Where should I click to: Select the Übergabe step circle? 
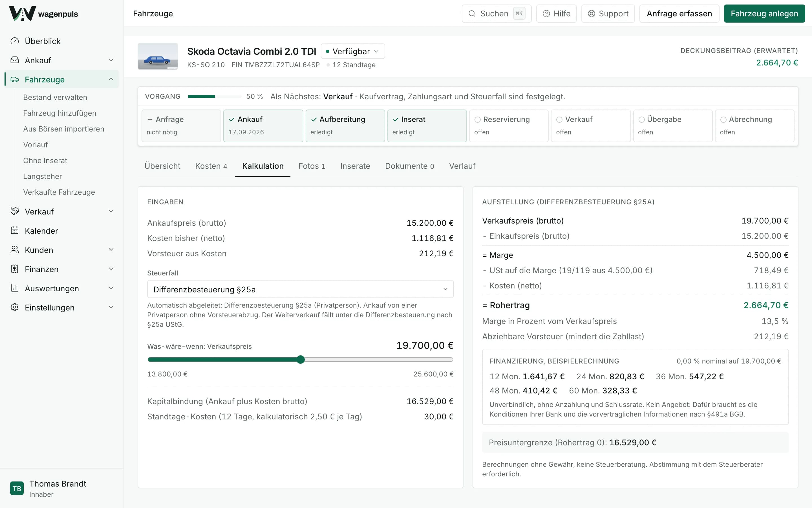(x=641, y=120)
